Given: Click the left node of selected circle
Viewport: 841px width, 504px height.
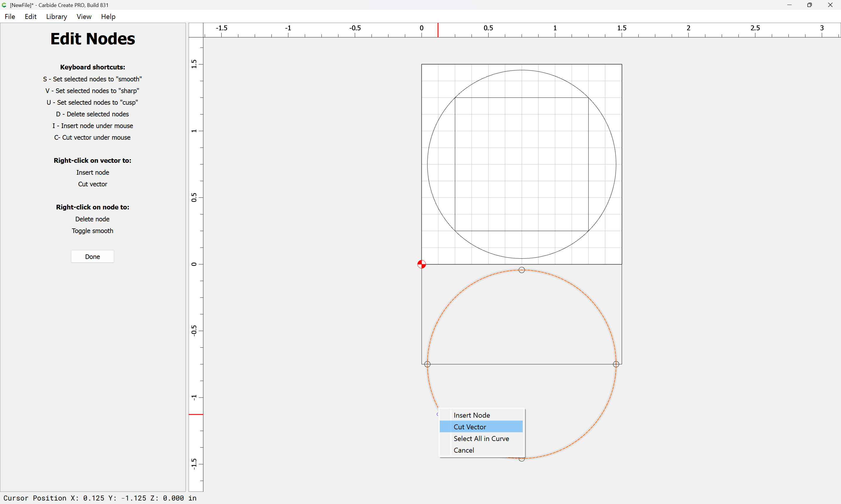Looking at the screenshot, I should 427,364.
